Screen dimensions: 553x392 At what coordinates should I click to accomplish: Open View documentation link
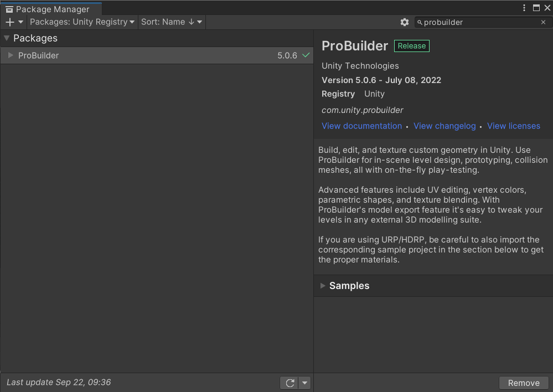coord(361,126)
